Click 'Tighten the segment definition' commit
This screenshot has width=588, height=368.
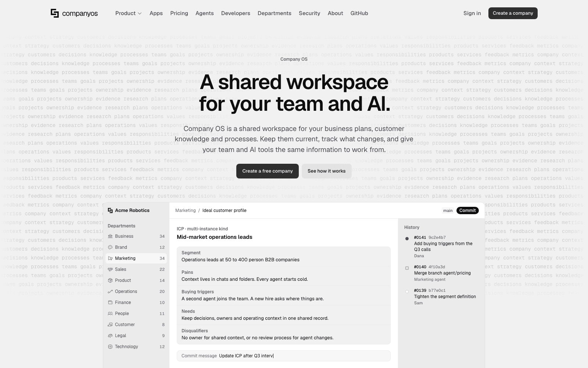(445, 297)
